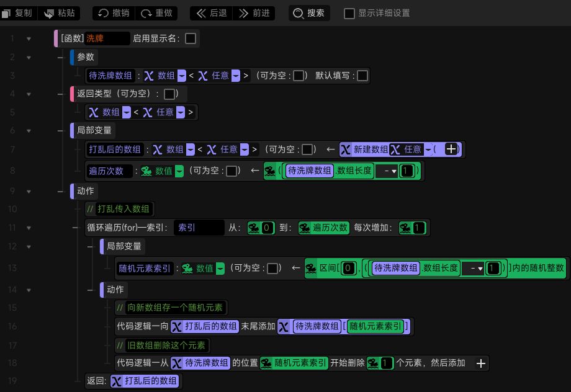Collapse the 返回类型 section arrow on line 4
The width and height of the screenshot is (571, 392).
click(29, 94)
